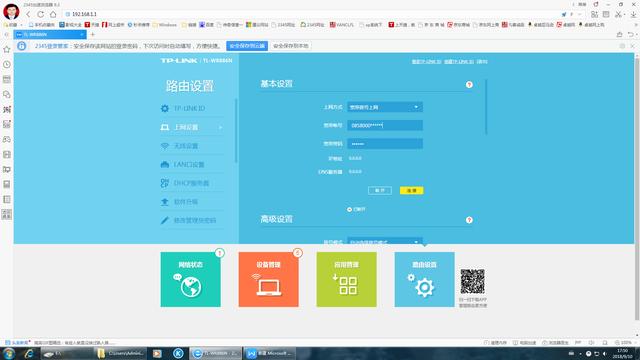This screenshot has height=360, width=640.
Task: Open the TP-LINK ID gear menu item
Action: click(183, 108)
